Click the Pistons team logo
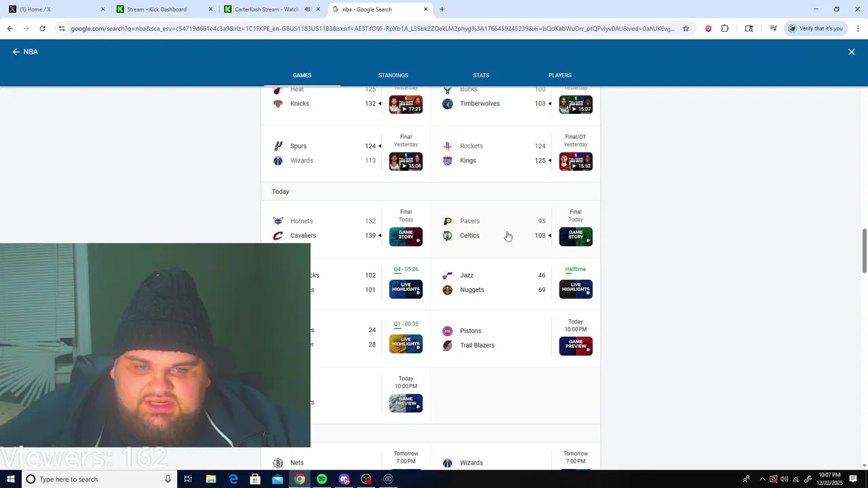This screenshot has width=868, height=488. (447, 331)
